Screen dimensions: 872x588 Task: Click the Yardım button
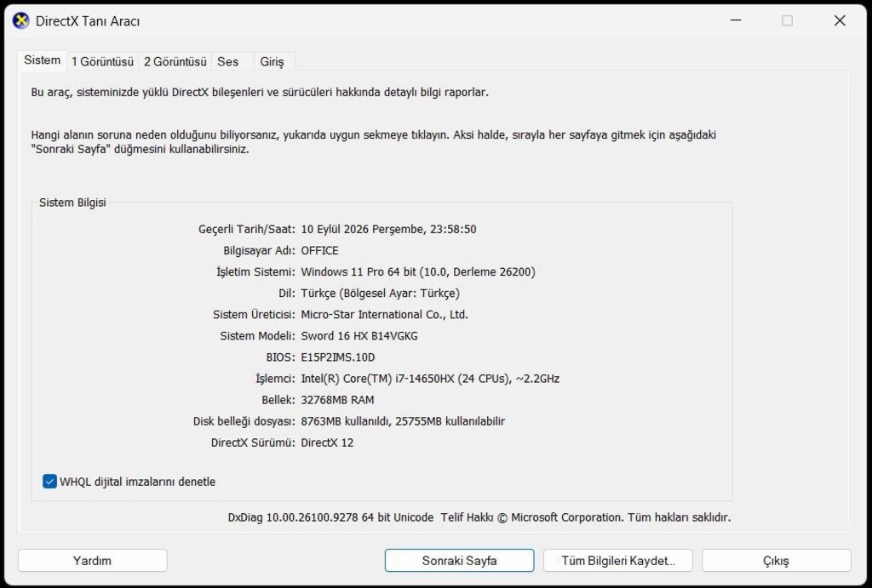pos(92,560)
